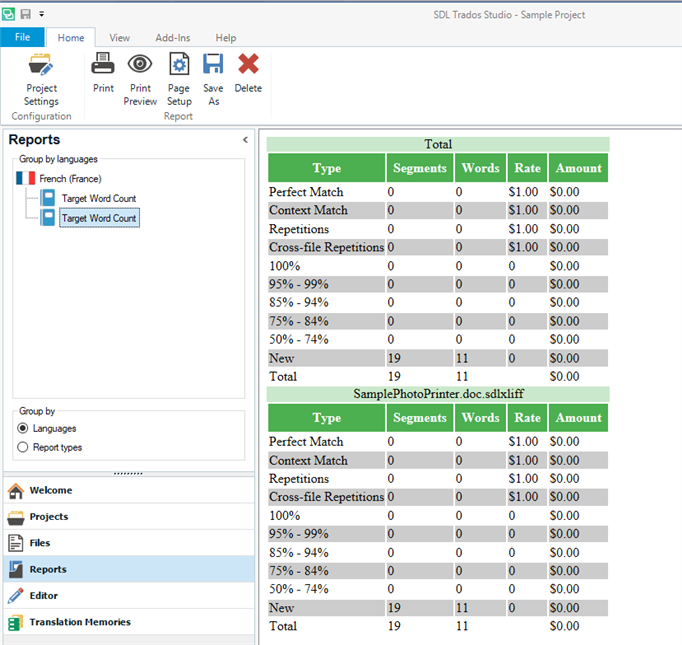Open the Add-Ins tab

pyautogui.click(x=173, y=38)
